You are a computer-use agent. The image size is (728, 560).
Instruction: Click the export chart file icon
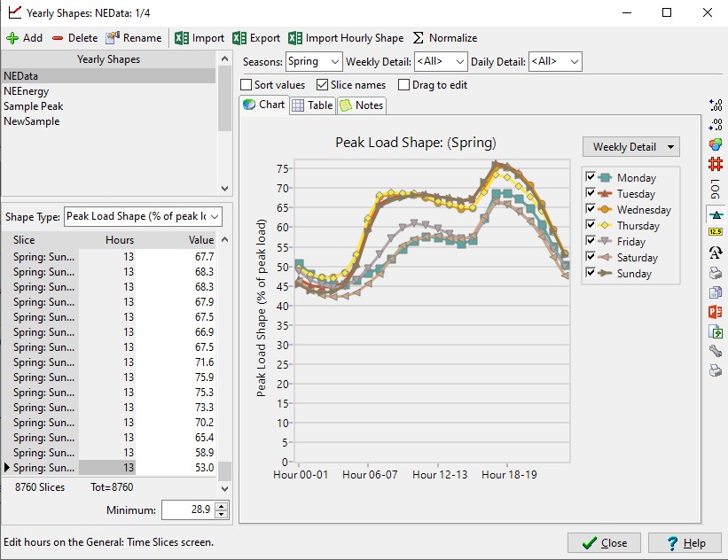[x=716, y=331]
